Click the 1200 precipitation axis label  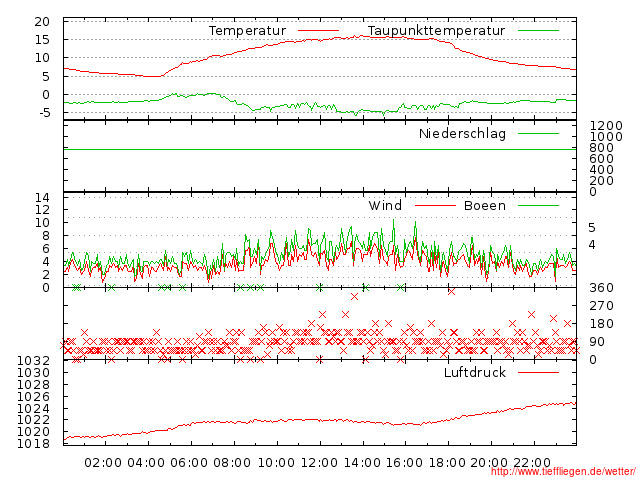point(606,126)
